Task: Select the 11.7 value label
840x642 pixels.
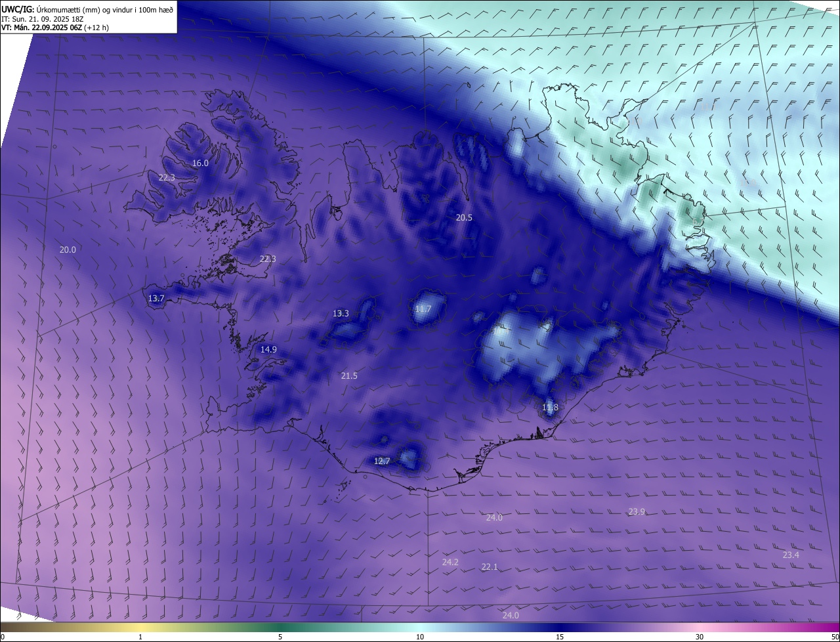Action: coord(423,309)
